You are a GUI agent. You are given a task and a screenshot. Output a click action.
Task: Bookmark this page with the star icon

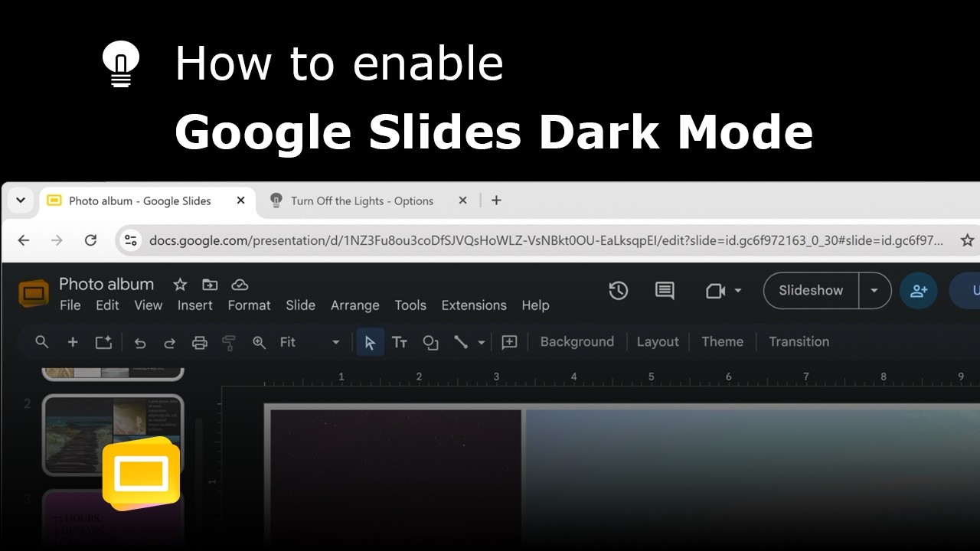967,240
